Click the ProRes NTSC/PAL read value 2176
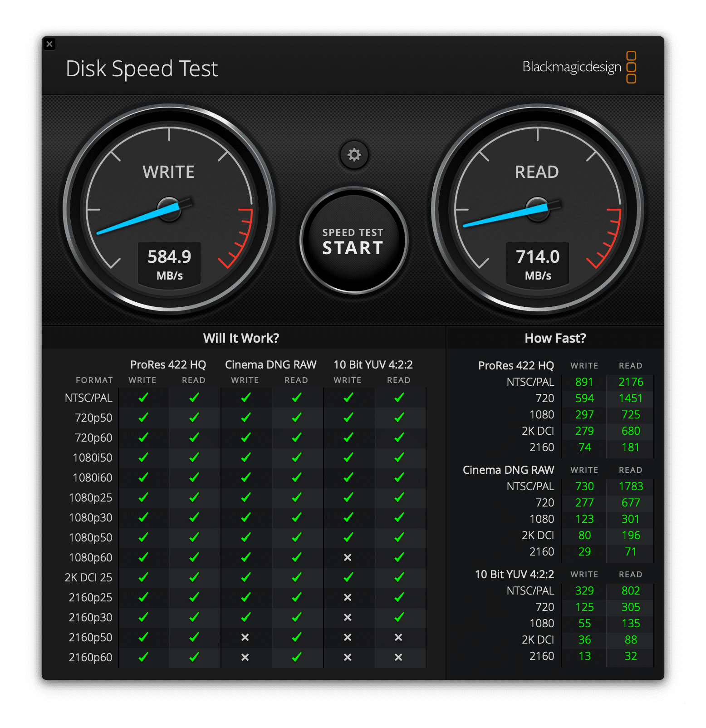The width and height of the screenshot is (706, 728). (630, 382)
